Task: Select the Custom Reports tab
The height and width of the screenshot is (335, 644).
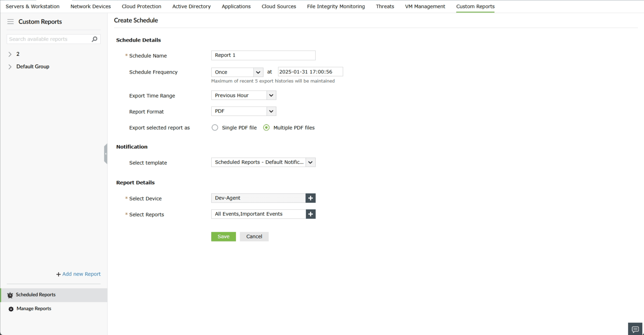Action: pyautogui.click(x=475, y=6)
